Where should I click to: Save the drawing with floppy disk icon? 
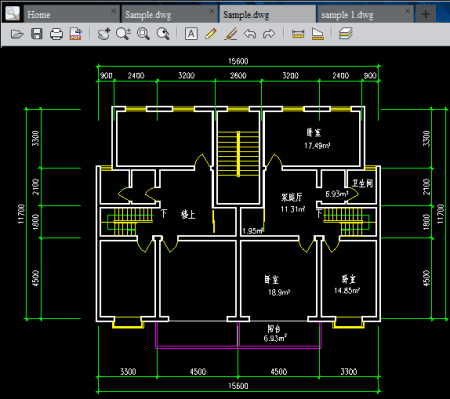tap(37, 34)
